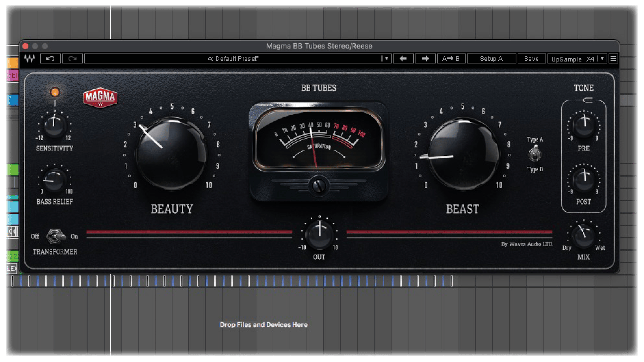Click the orange sensitivity LED indicator
This screenshot has width=644, height=362.
(55, 92)
